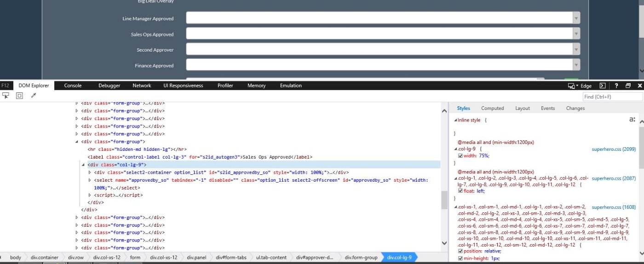
Task: Collapse the Inline style rule
Action: (456, 120)
